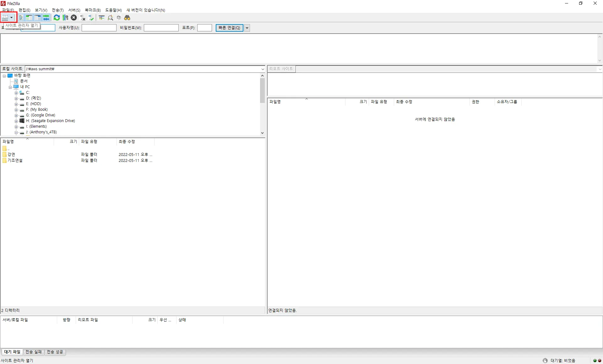Image resolution: width=603 pixels, height=364 pixels.
Task: Click the reconnect to last server icon
Action: [x=91, y=18]
